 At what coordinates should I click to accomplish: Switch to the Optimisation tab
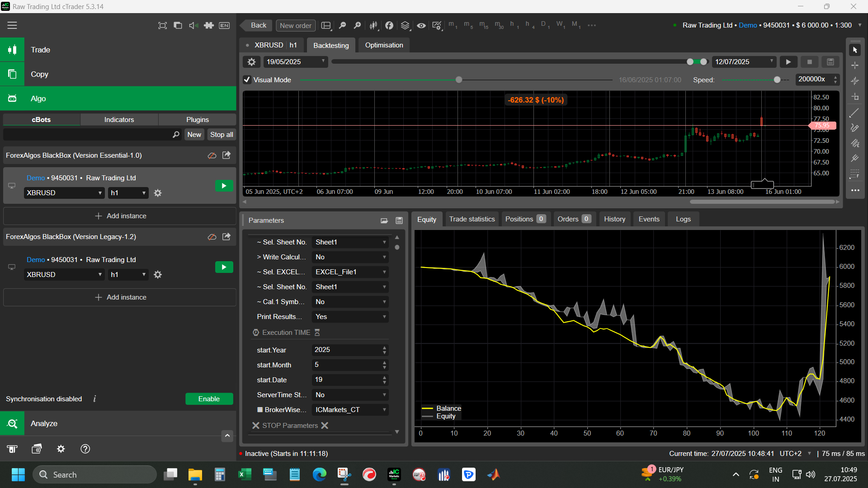(384, 45)
